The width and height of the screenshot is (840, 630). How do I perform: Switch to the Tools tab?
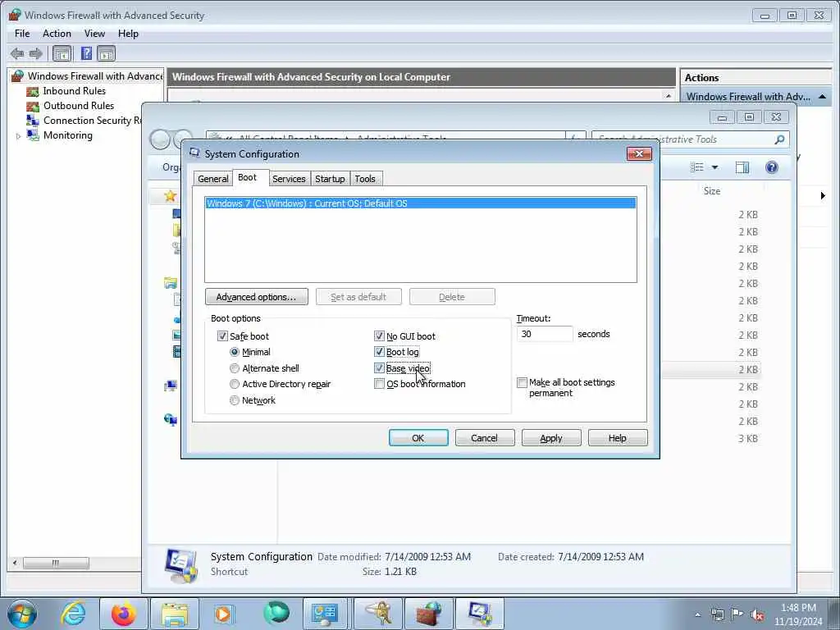tap(365, 179)
